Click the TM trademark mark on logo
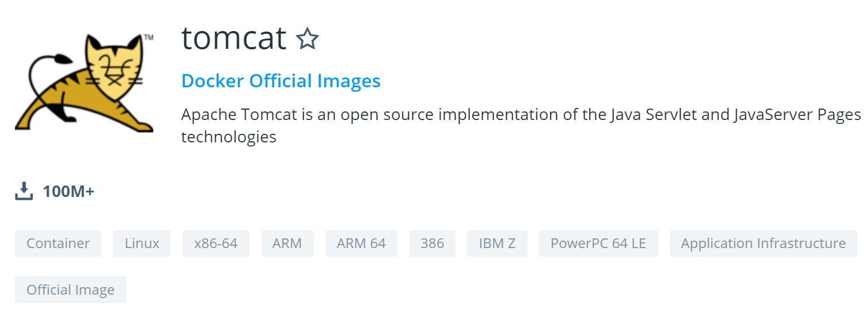Image resolution: width=868 pixels, height=313 pixels. point(148,37)
